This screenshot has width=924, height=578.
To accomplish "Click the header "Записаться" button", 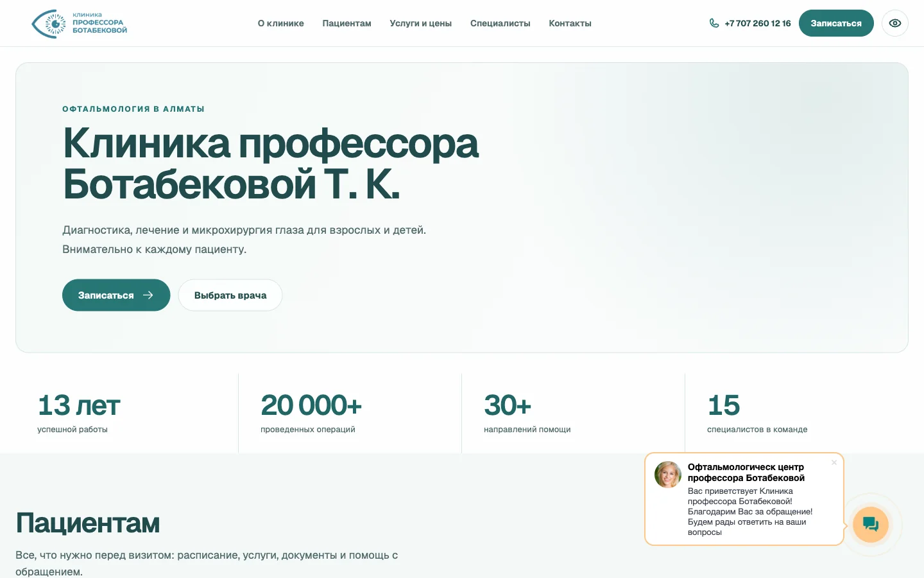I will click(x=836, y=23).
